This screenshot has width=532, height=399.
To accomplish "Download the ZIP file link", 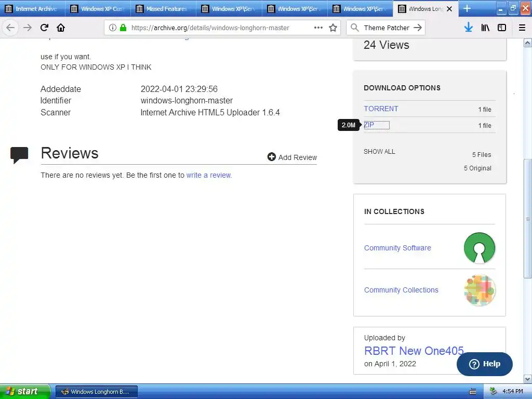I will (x=369, y=125).
